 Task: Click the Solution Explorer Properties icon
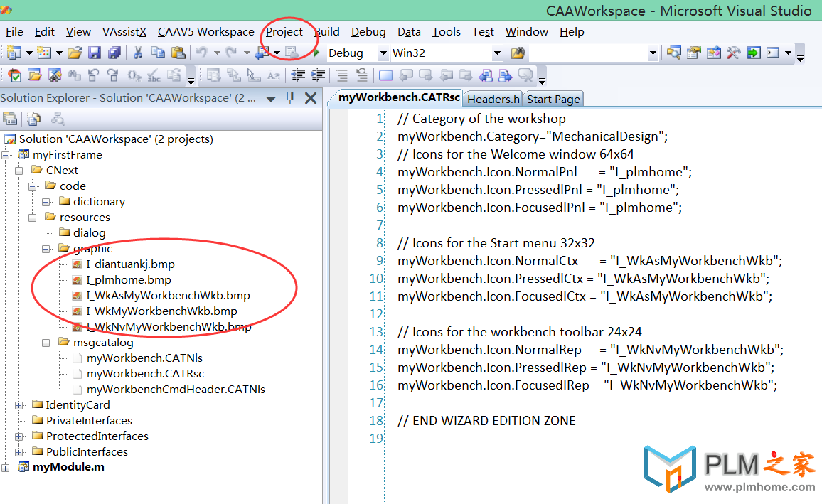(10, 119)
